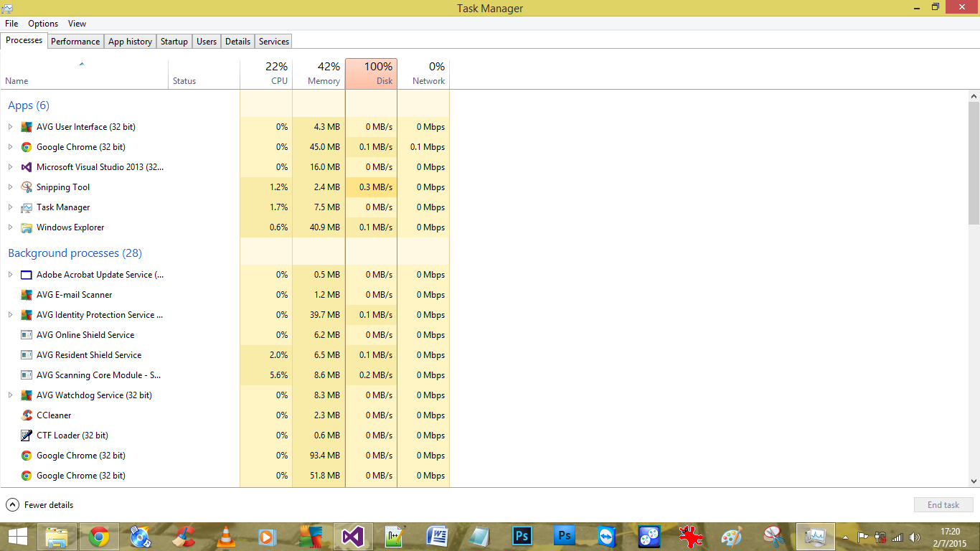980x551 pixels.
Task: Click the Windows Explorer process icon
Action: click(27, 227)
